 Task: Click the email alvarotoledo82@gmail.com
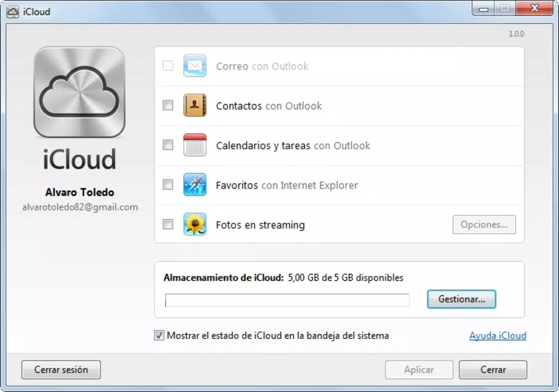point(80,207)
